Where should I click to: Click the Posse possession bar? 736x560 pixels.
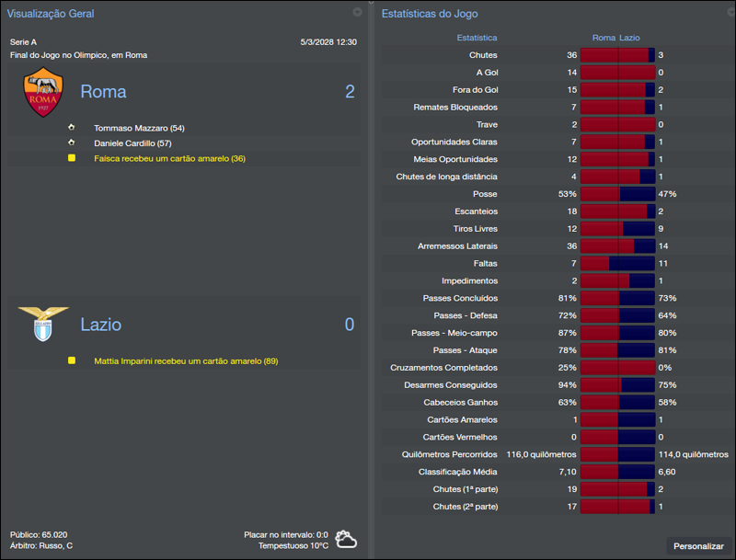pyautogui.click(x=618, y=194)
